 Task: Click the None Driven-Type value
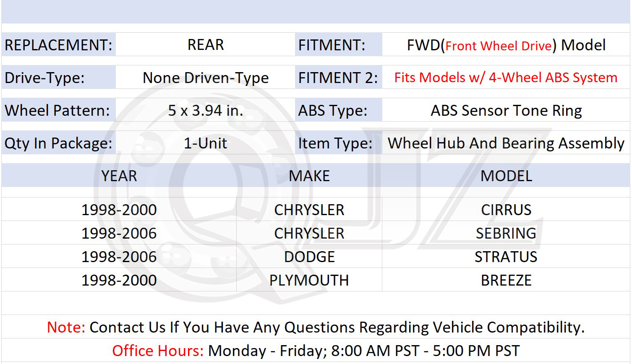(x=205, y=78)
